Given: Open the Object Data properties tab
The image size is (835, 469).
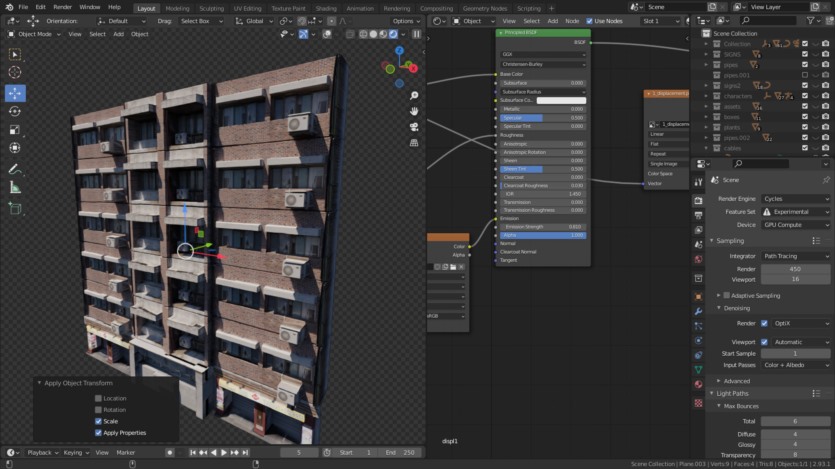Looking at the screenshot, I should click(698, 369).
